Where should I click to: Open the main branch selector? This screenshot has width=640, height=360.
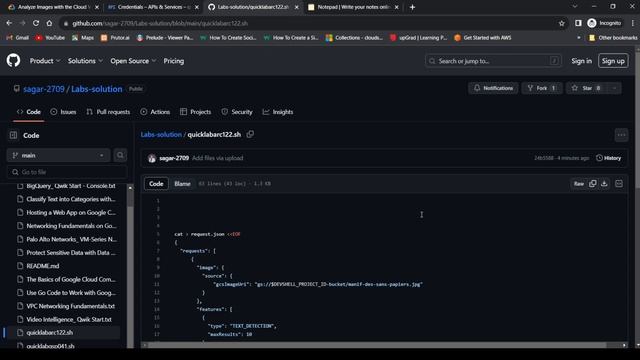coord(58,155)
